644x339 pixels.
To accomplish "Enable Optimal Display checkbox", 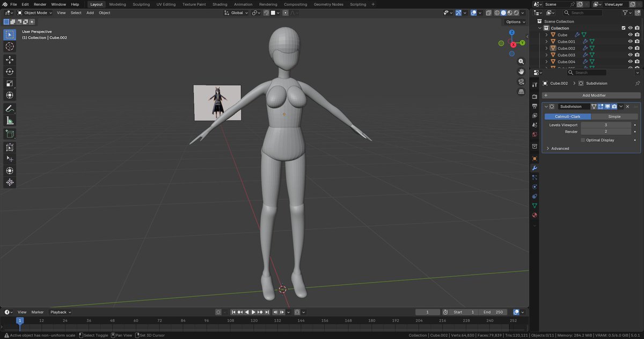I will pos(583,140).
